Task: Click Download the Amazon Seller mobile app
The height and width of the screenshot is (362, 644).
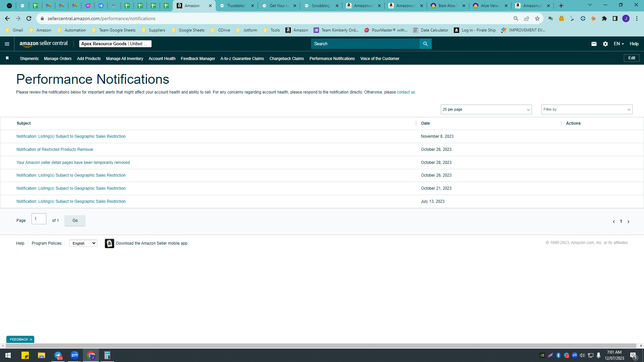Action: (152, 243)
